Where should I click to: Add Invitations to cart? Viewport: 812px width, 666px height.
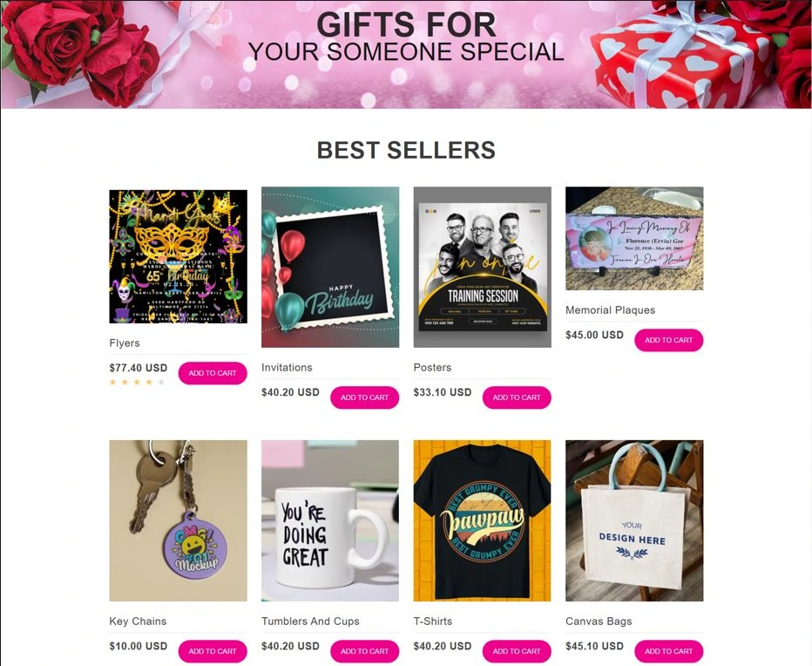tap(364, 398)
